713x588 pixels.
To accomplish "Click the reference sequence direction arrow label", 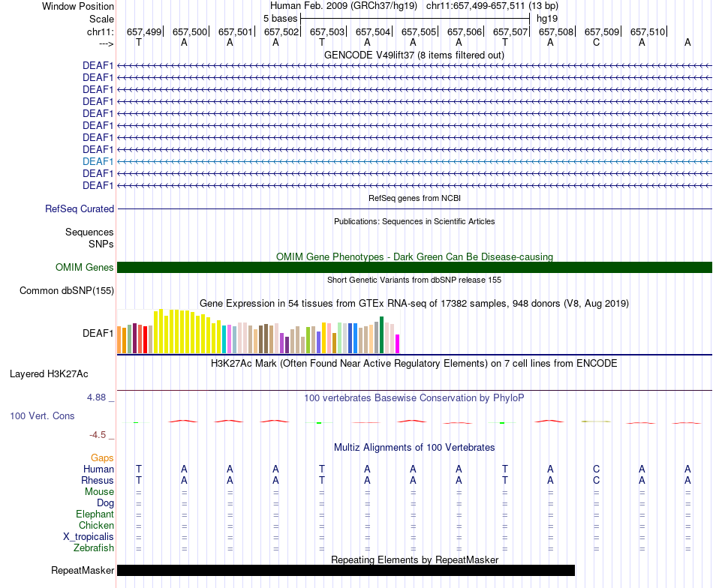I will click(106, 43).
